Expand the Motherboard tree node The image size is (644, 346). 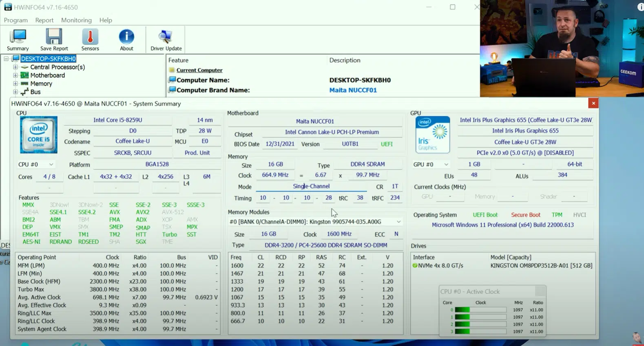(15, 75)
